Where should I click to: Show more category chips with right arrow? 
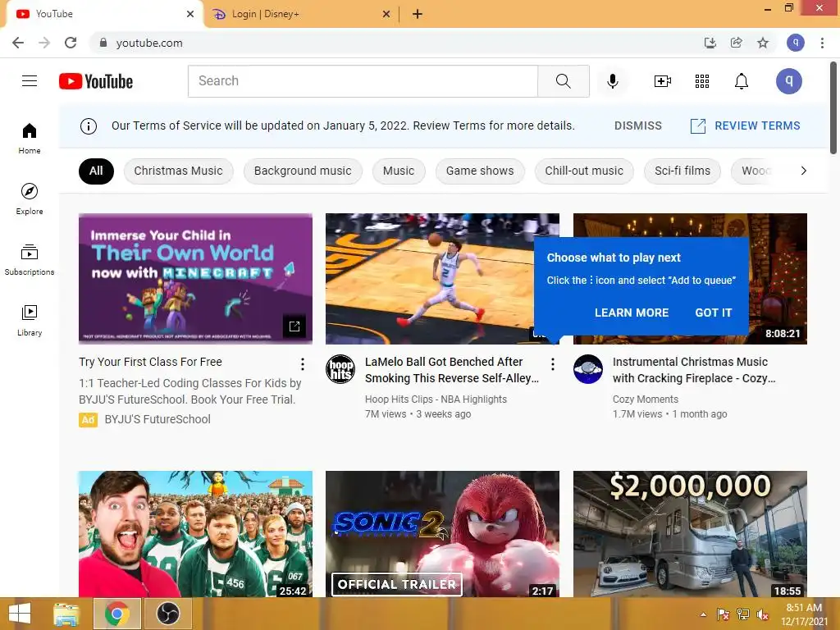(x=803, y=171)
